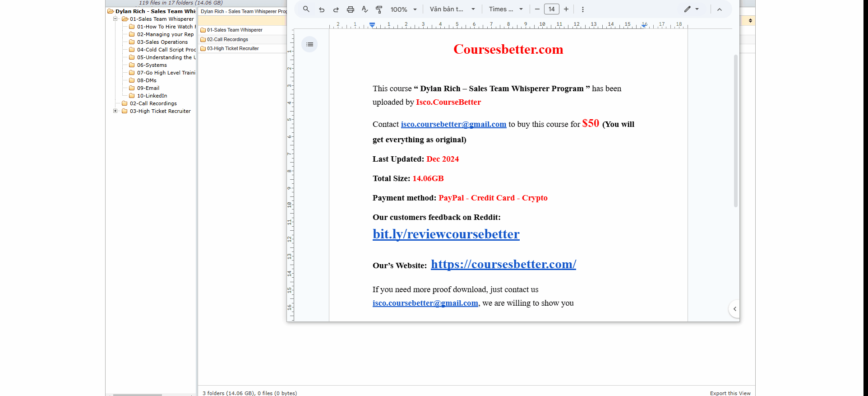
Task: Select the paint format roller icon
Action: 379,9
